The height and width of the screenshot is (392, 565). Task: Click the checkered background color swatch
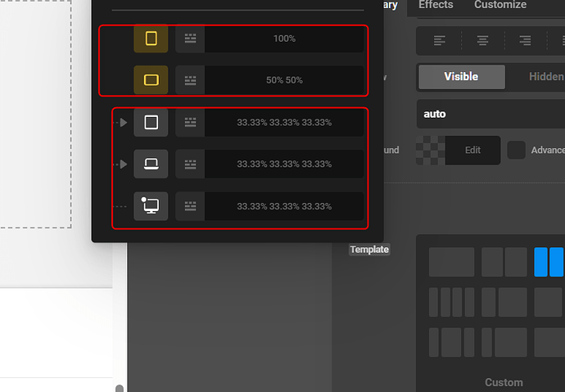click(x=430, y=150)
